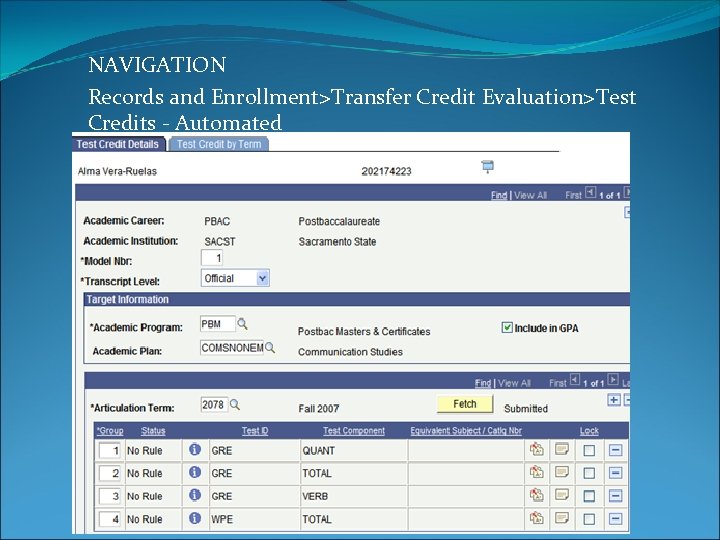Click Group number field in row 1
Image resolution: width=720 pixels, height=540 pixels.
[110, 450]
